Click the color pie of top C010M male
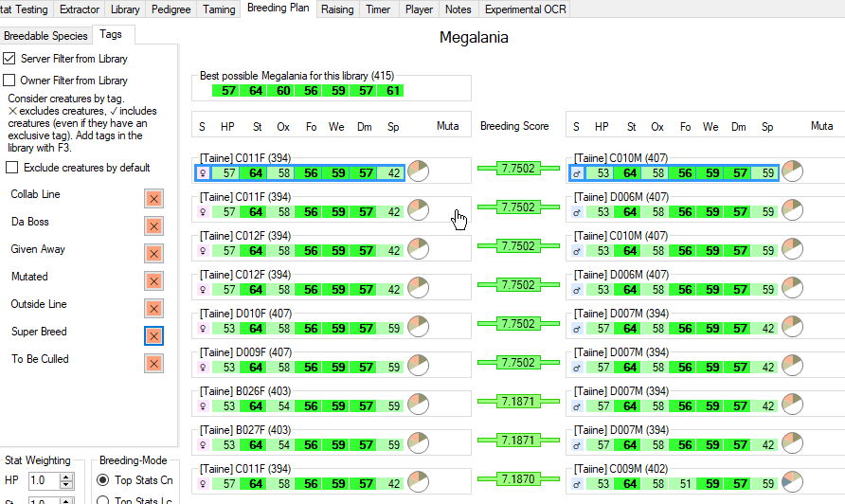Viewport: 845px width, 504px height. (x=792, y=171)
